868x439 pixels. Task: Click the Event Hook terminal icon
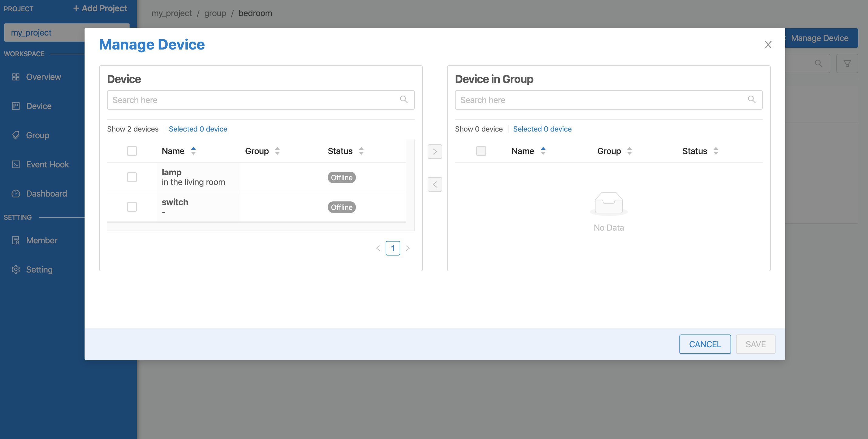(16, 164)
